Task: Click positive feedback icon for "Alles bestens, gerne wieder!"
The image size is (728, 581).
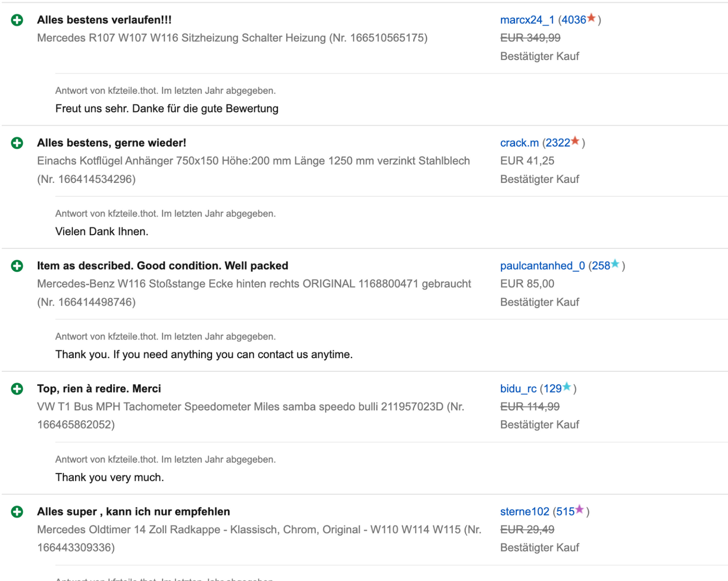Action: point(17,143)
